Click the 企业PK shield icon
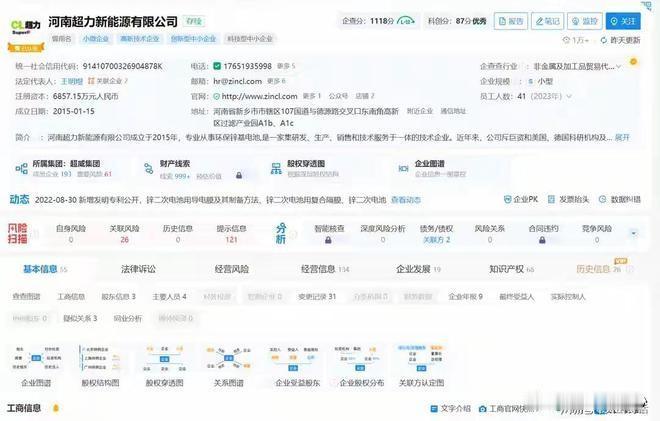The height and width of the screenshot is (421, 660). coord(508,199)
